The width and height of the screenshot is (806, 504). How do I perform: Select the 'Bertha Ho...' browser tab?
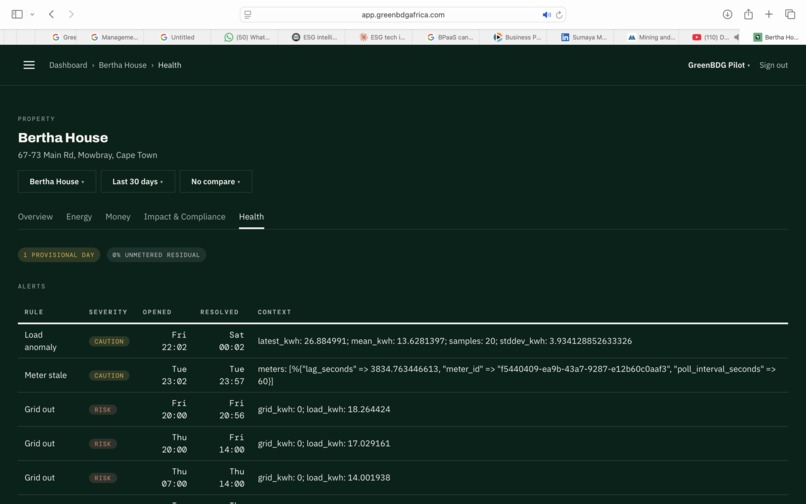pos(775,37)
